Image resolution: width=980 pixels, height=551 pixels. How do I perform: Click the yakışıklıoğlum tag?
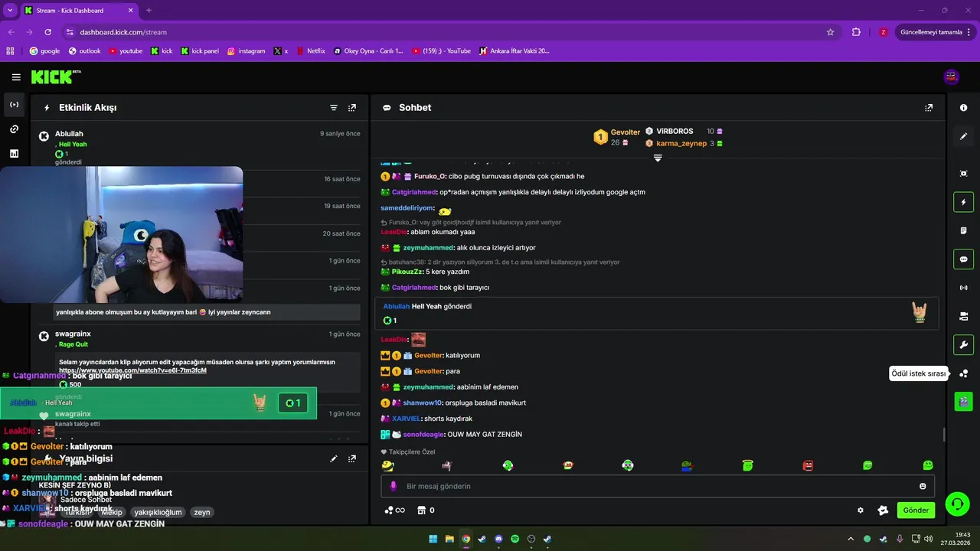[158, 513]
